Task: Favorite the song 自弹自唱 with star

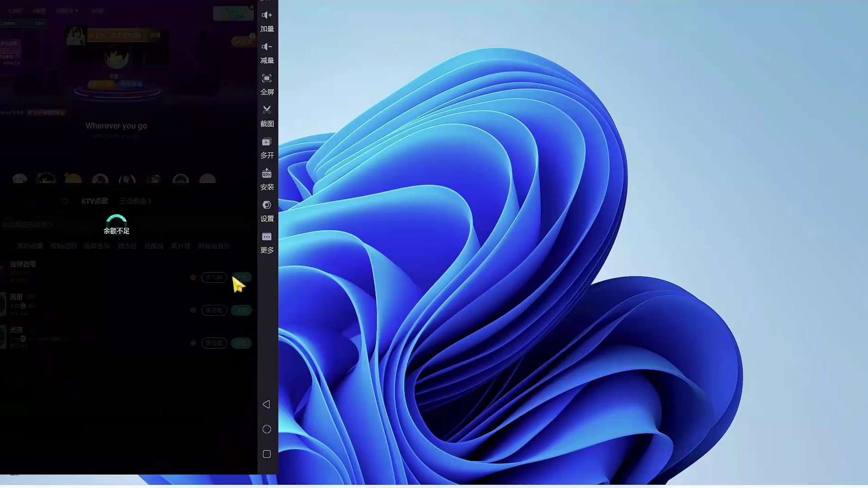Action: pos(193,278)
